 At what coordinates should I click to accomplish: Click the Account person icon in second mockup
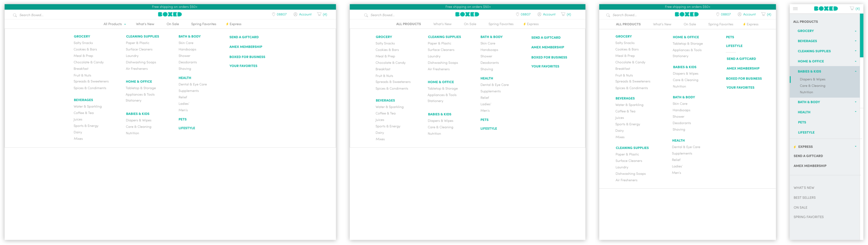click(x=540, y=15)
